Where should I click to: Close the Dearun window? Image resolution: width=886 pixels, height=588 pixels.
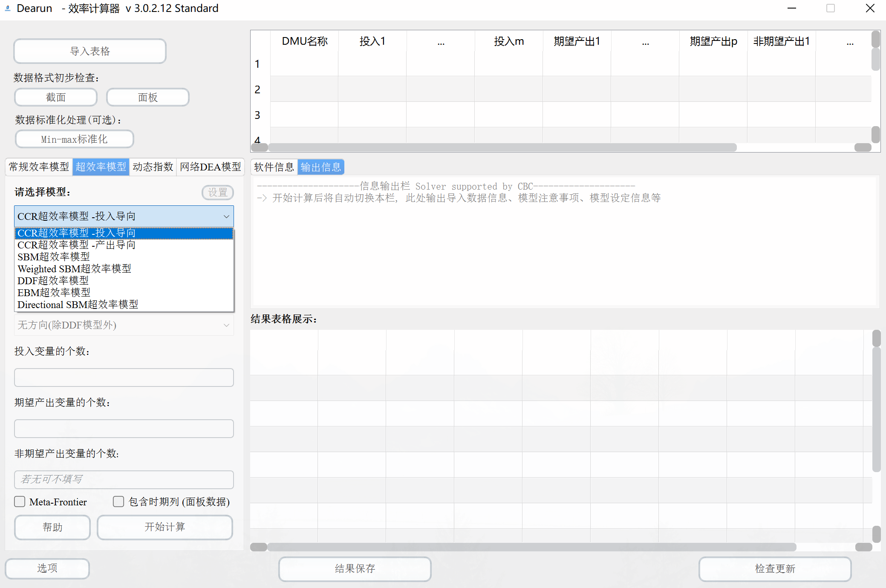[x=870, y=8]
